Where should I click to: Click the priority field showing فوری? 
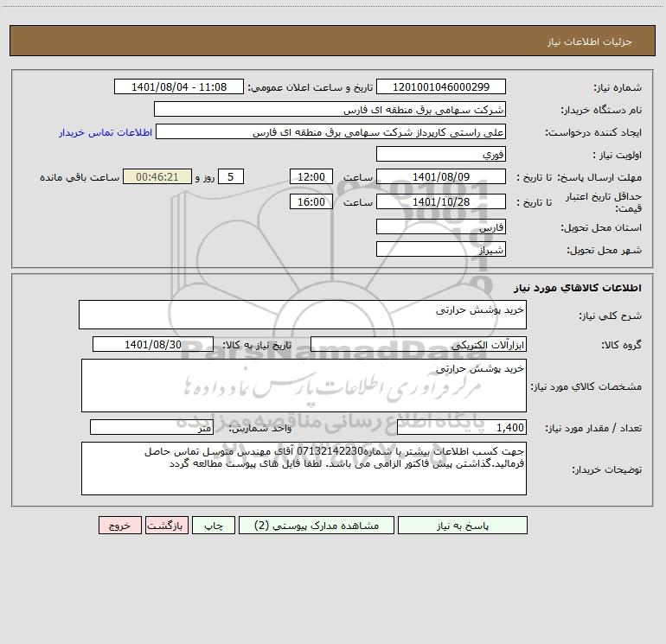click(441, 154)
